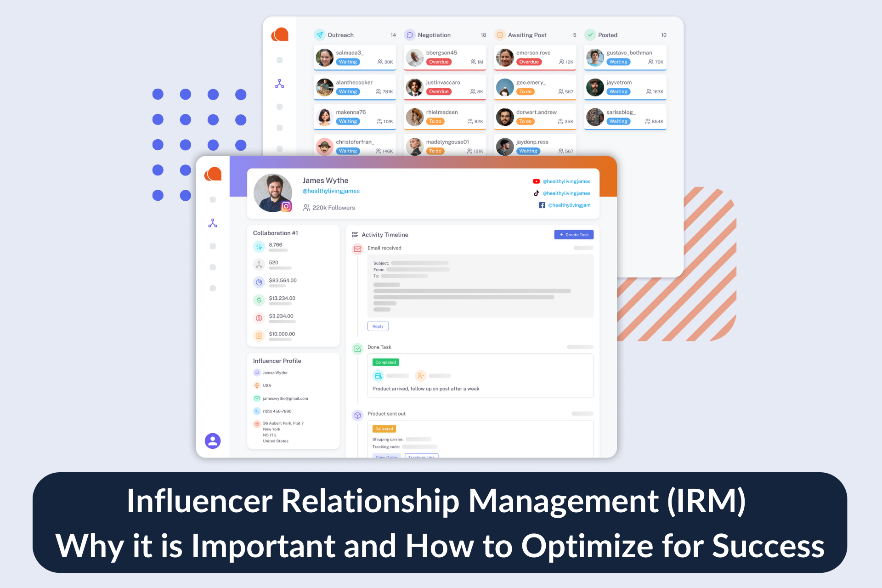The height and width of the screenshot is (588, 882).
Task: Open the Negotiation column header
Action: pyautogui.click(x=434, y=35)
